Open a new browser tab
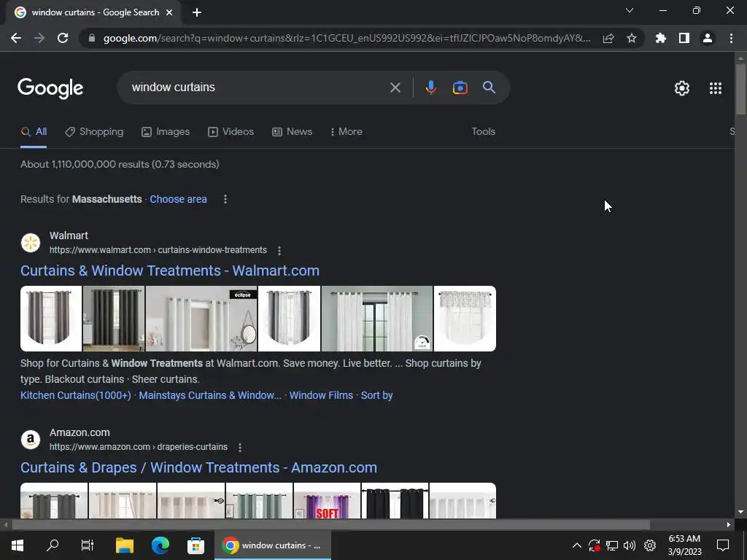Image resolution: width=747 pixels, height=560 pixels. [x=197, y=12]
